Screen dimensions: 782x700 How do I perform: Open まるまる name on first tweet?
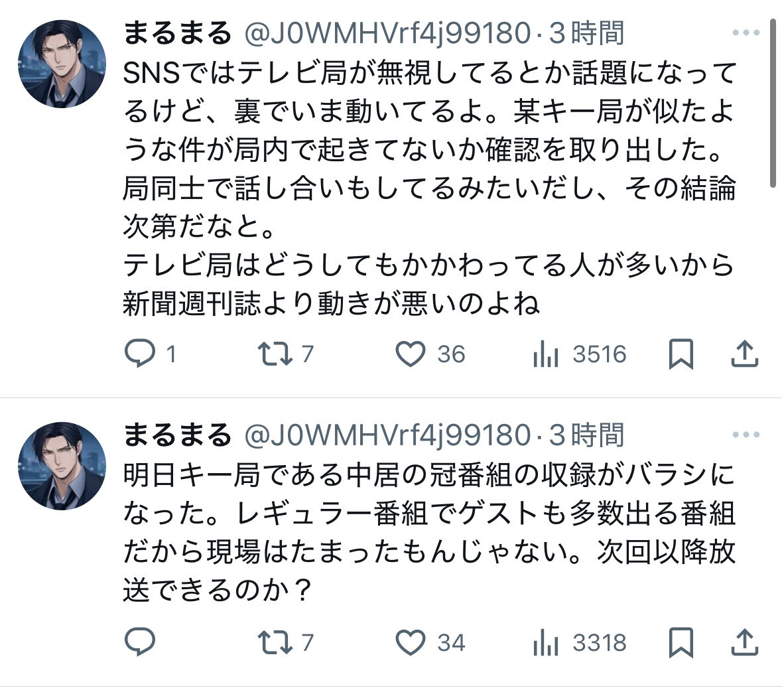pos(177,33)
